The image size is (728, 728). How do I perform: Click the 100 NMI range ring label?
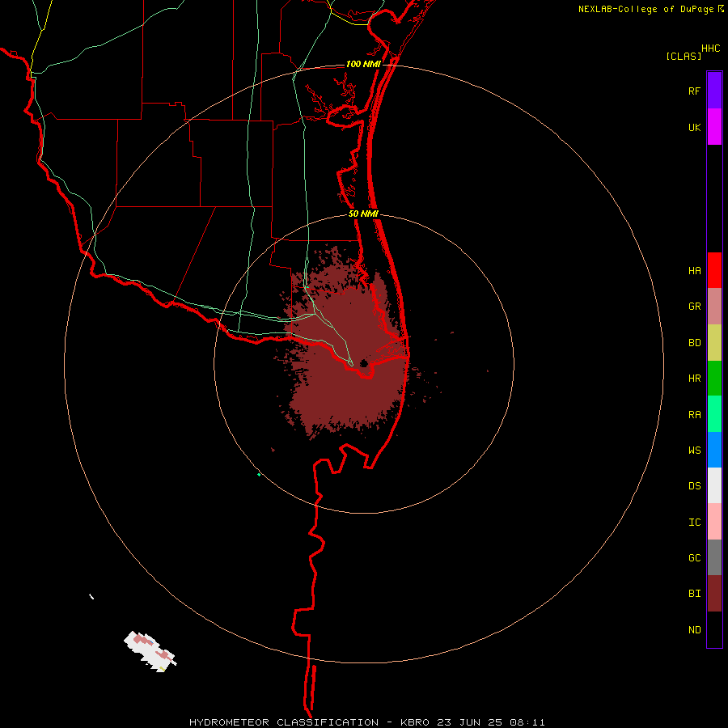coord(363,64)
